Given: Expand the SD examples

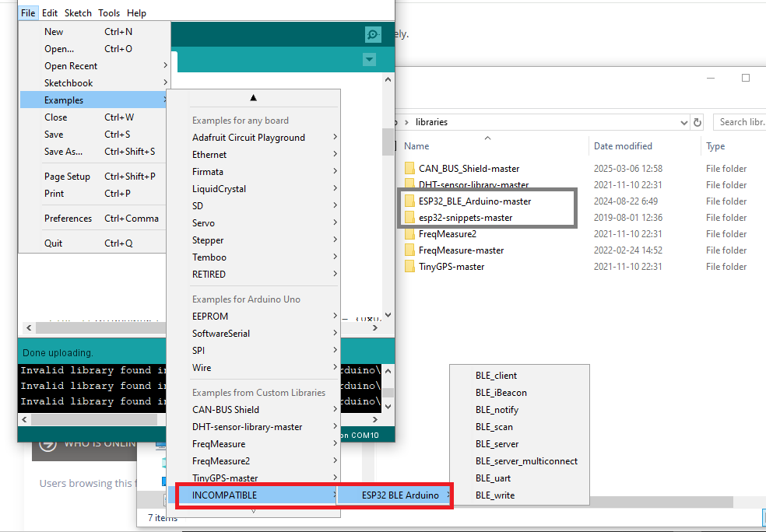Looking at the screenshot, I should 254,206.
